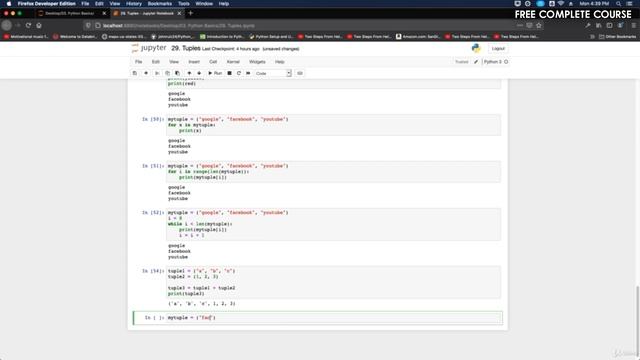Open Spotlight search in menu bar
640x360 pixels.
618,4
